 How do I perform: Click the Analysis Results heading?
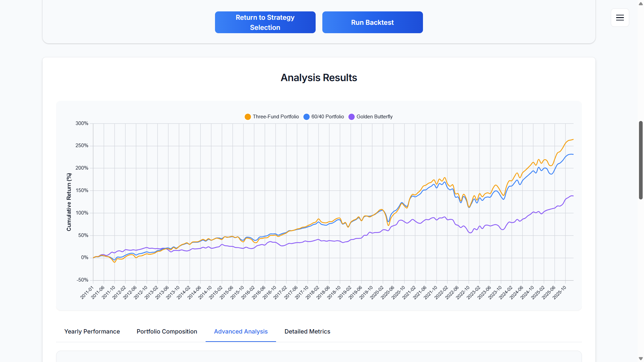(319, 78)
